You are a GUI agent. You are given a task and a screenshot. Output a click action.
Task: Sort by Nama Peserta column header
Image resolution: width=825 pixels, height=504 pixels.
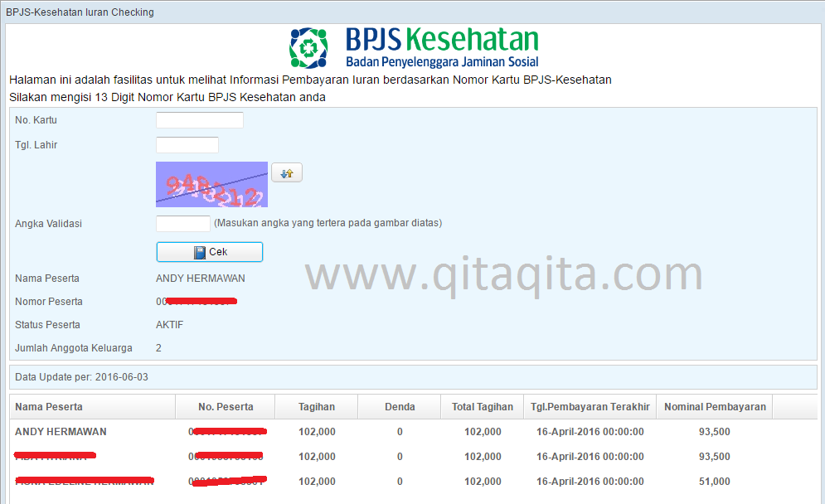pyautogui.click(x=93, y=407)
